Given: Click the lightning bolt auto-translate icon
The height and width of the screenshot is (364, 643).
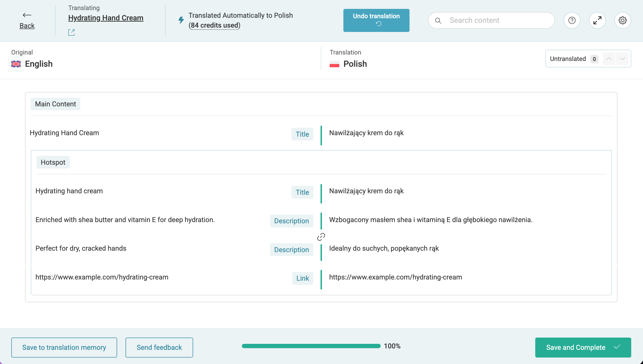Looking at the screenshot, I should [x=181, y=20].
